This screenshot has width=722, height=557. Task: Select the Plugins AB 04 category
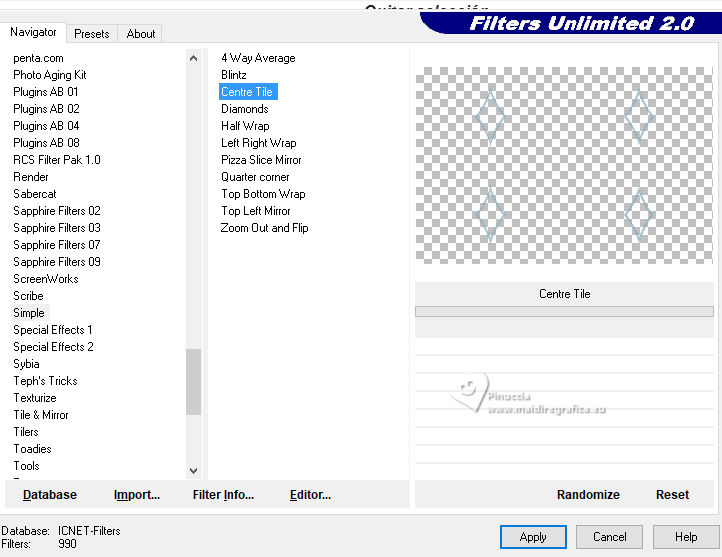[x=46, y=126]
